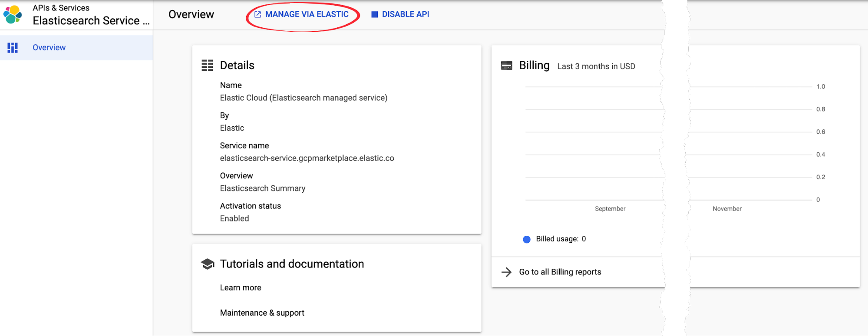Open the Learn more link
Viewport: 868px width, 336px height.
click(241, 288)
